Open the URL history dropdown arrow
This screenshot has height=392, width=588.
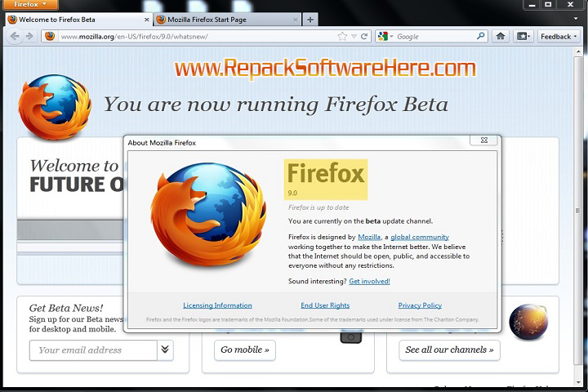354,37
